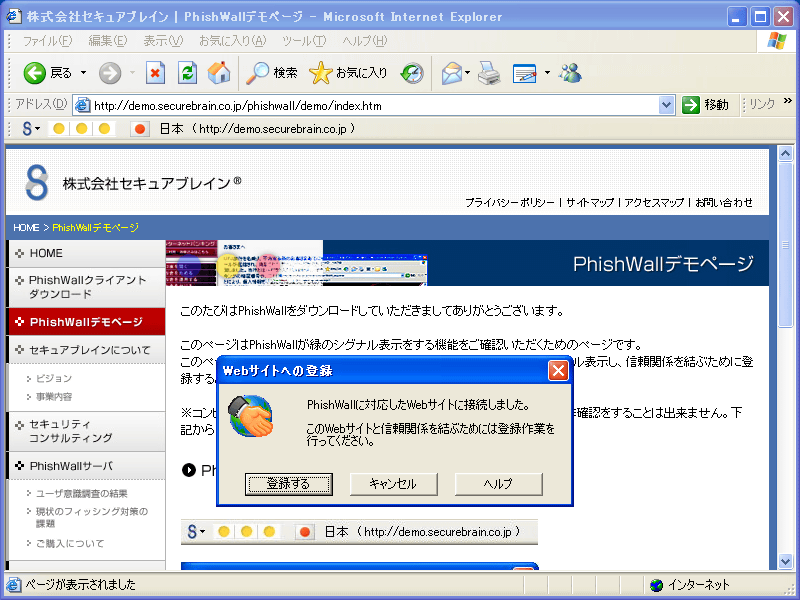Screen dimensions: 800x600
Task: Click the Edit page icon
Action: point(524,73)
